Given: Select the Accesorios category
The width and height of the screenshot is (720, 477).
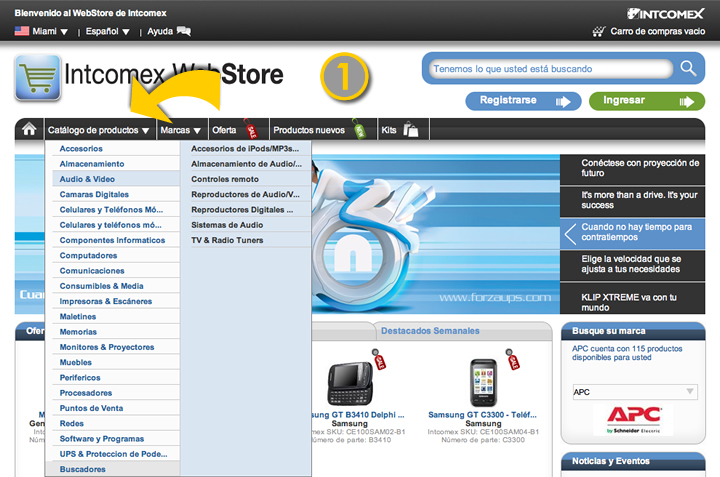Looking at the screenshot, I should pyautogui.click(x=116, y=148).
